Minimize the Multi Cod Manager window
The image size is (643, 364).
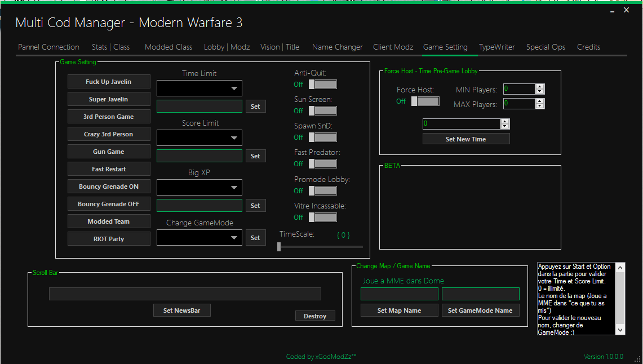click(612, 11)
